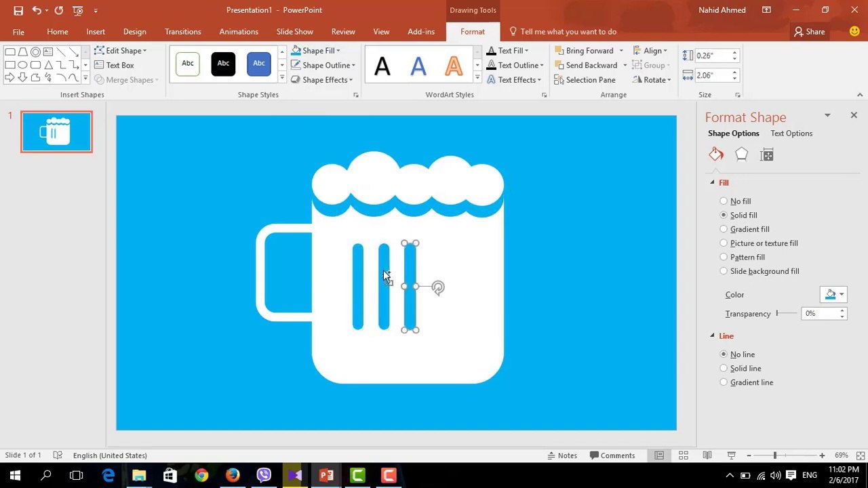The width and height of the screenshot is (868, 488).
Task: Open the Effects pentagon icon
Action: tap(741, 155)
